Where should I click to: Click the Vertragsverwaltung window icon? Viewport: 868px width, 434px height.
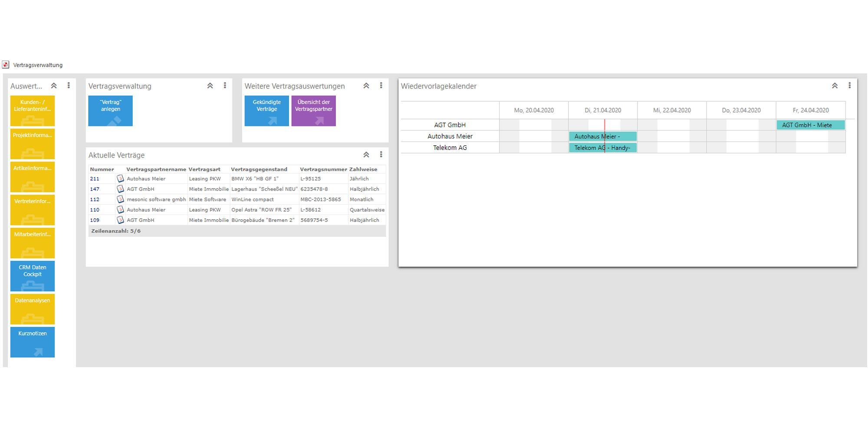pyautogui.click(x=6, y=65)
